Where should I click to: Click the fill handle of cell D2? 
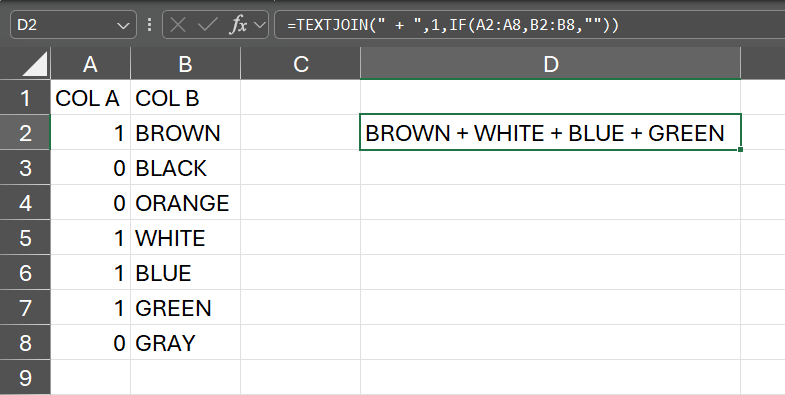740,149
